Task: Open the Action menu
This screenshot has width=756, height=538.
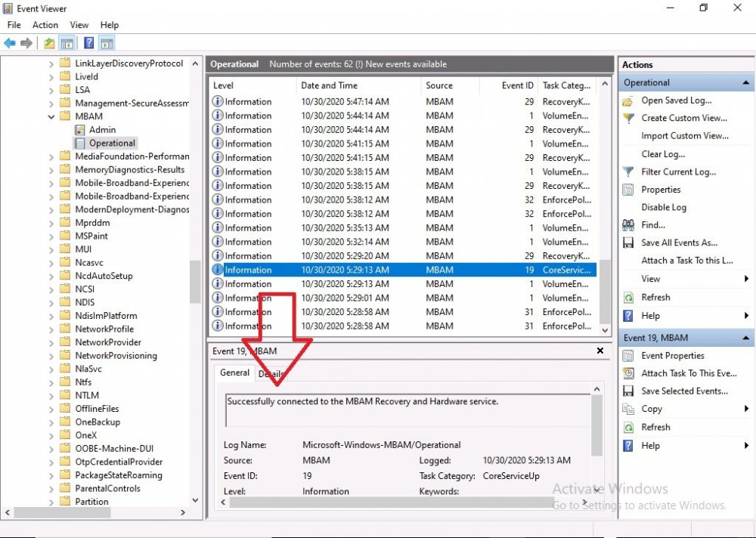Action: (45, 25)
